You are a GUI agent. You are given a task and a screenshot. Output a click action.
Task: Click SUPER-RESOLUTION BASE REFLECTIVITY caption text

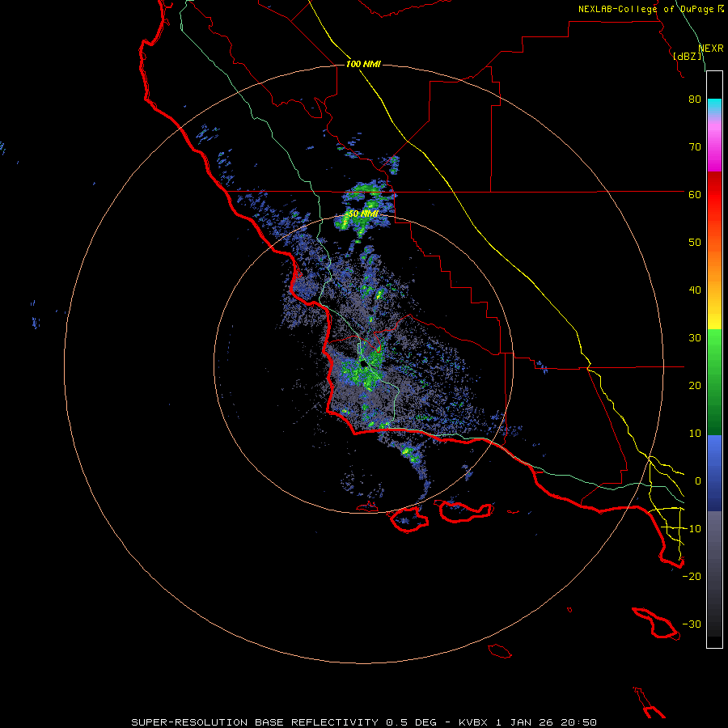tap(255, 722)
